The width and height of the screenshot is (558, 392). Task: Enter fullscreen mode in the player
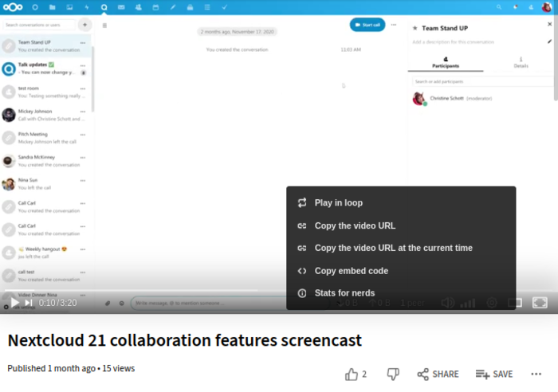[x=540, y=303]
